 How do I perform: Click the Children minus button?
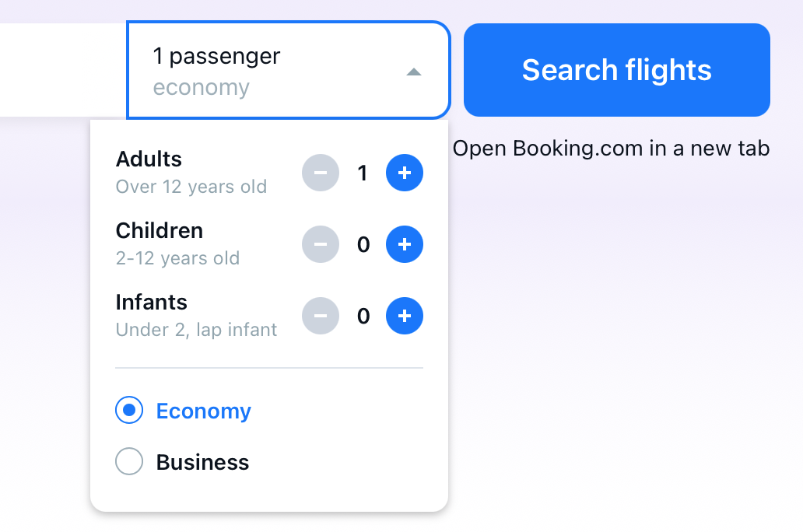pyautogui.click(x=321, y=244)
